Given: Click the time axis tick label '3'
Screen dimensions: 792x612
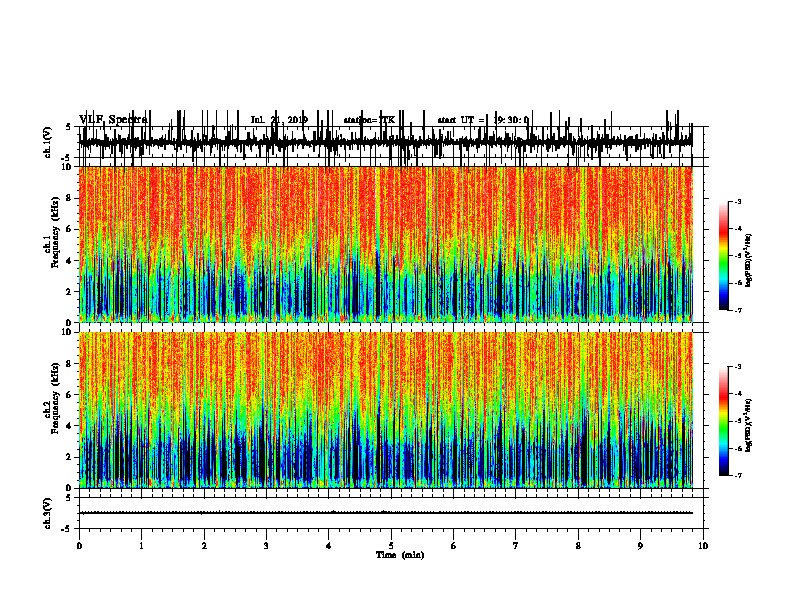Looking at the screenshot, I should 266,546.
